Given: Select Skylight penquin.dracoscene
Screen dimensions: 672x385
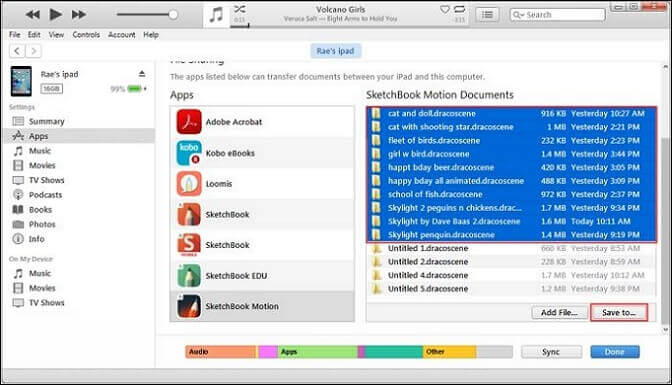Looking at the screenshot, I should point(511,235).
